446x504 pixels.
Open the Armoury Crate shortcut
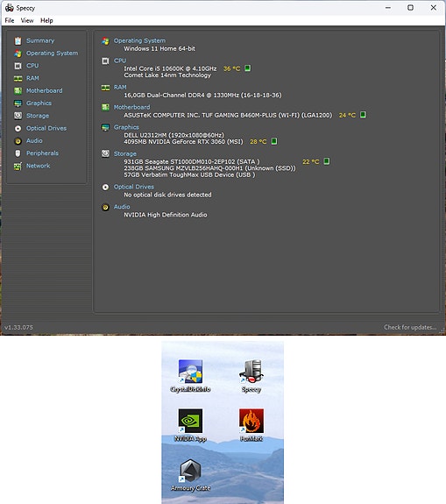tap(190, 475)
